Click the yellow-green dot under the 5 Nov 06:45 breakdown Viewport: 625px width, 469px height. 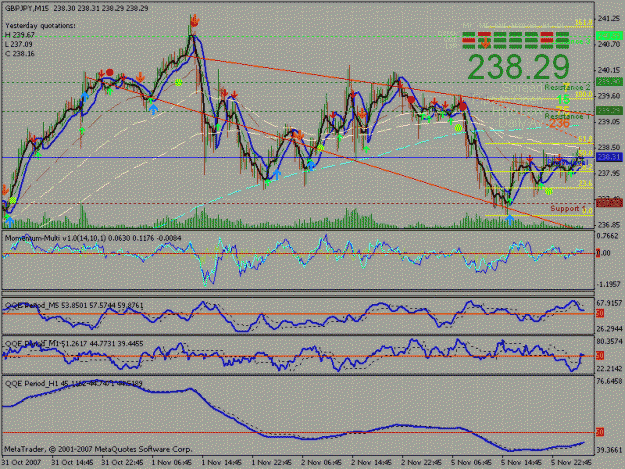tap(458, 128)
